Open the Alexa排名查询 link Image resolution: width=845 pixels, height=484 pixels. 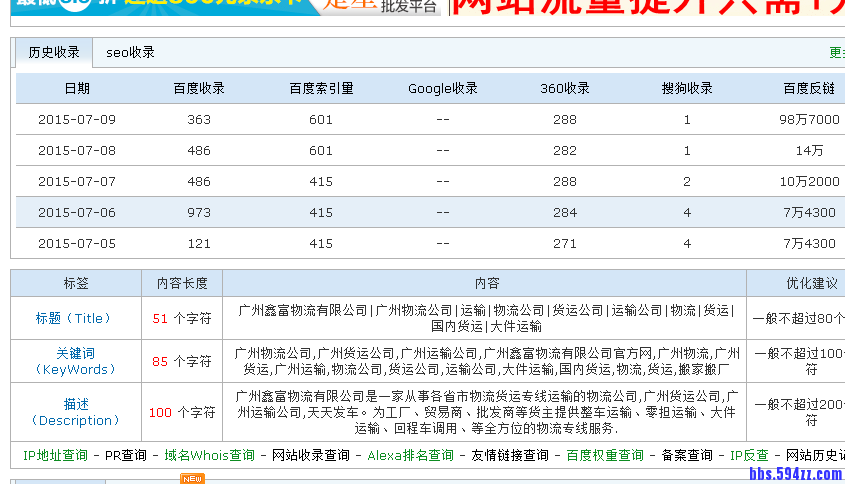(411, 455)
